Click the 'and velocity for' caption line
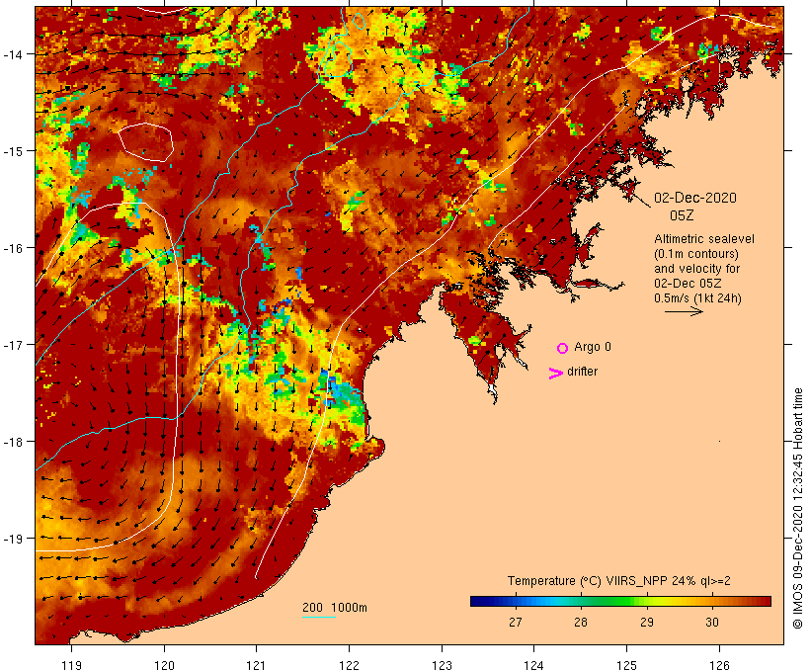Screen dimensions: 810x672 click(696, 269)
